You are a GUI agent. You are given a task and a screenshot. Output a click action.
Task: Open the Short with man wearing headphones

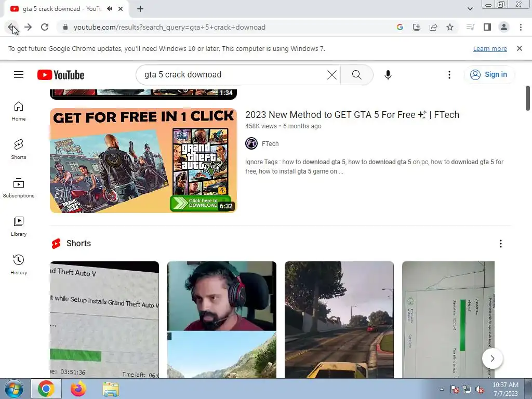coord(221,320)
